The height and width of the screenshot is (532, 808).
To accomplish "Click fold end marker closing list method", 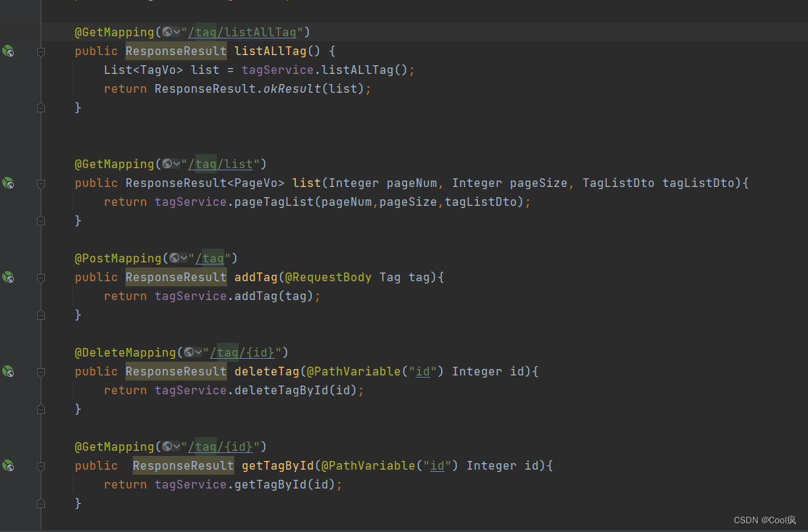I will click(x=41, y=221).
